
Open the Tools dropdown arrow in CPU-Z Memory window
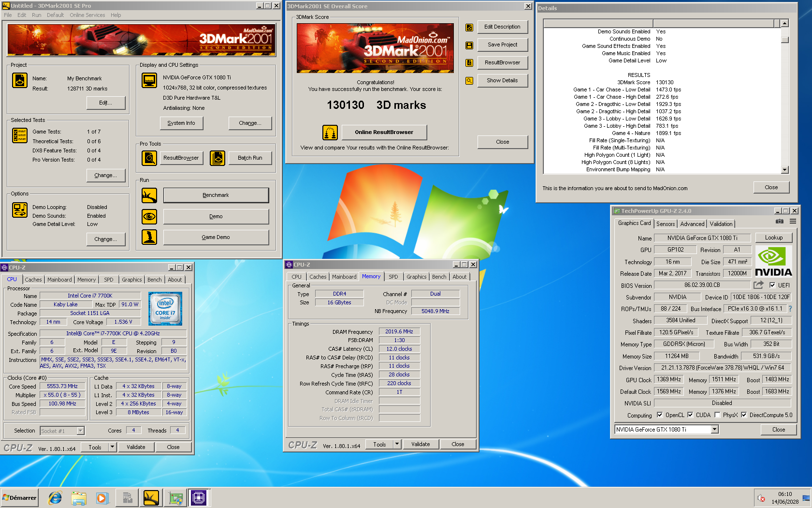point(397,444)
